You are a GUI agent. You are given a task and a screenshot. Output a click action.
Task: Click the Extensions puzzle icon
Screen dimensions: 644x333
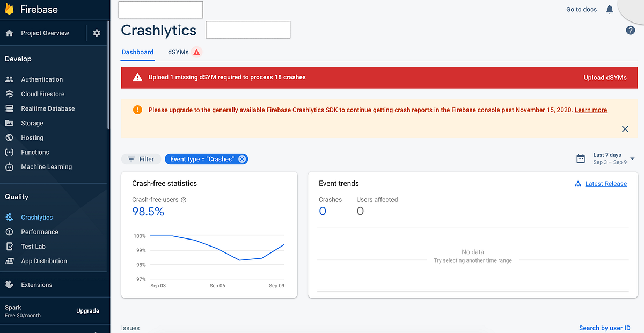pos(9,285)
